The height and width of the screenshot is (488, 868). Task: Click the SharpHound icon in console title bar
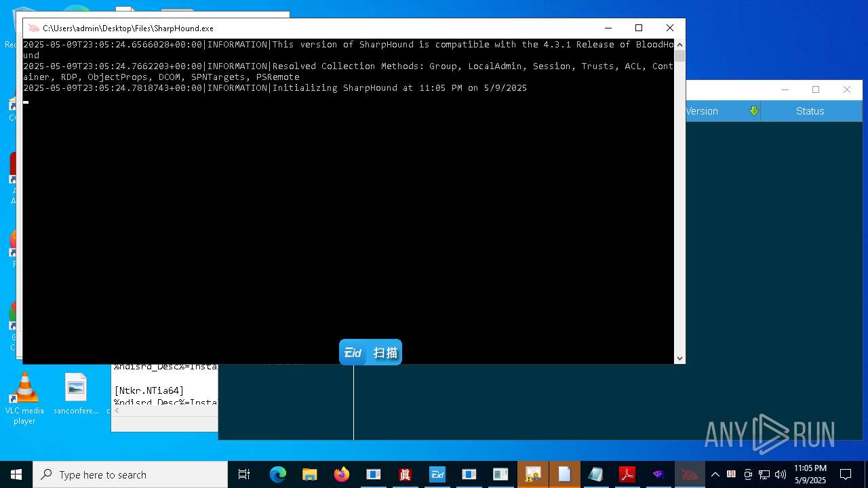33,28
